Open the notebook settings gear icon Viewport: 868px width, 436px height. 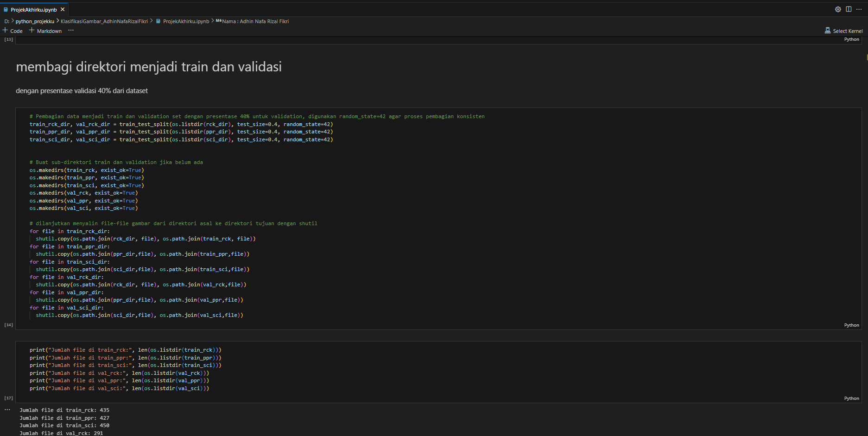[838, 9]
